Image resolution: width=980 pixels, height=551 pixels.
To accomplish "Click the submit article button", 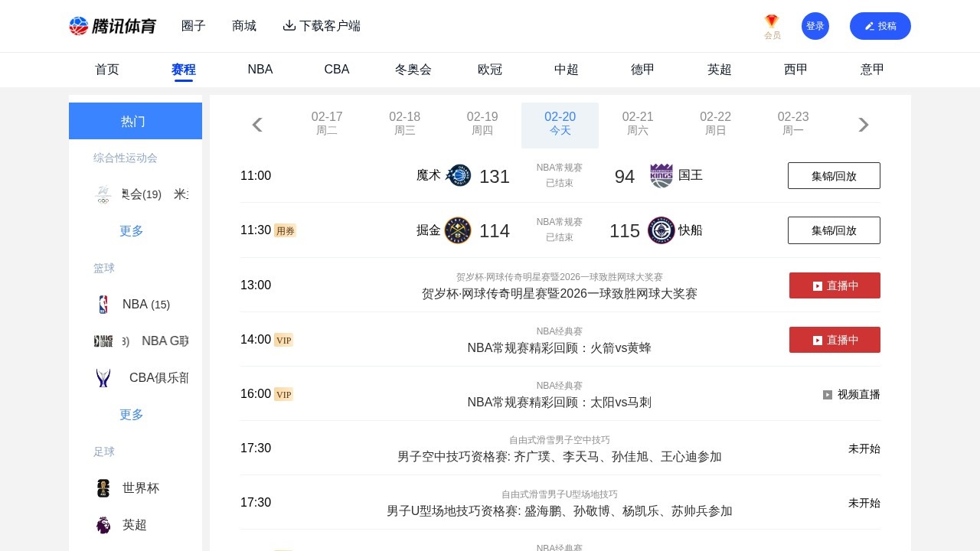I will (880, 26).
